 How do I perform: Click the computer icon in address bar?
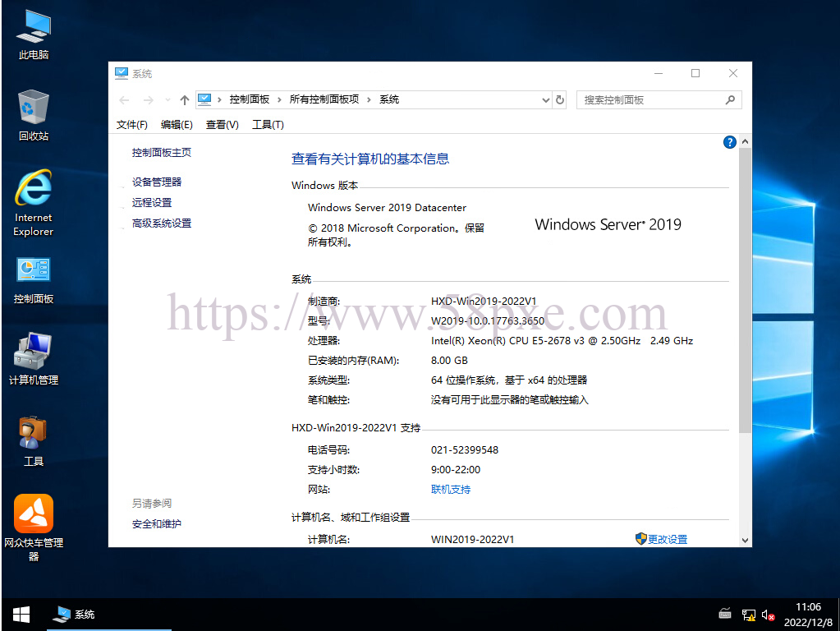coord(204,99)
